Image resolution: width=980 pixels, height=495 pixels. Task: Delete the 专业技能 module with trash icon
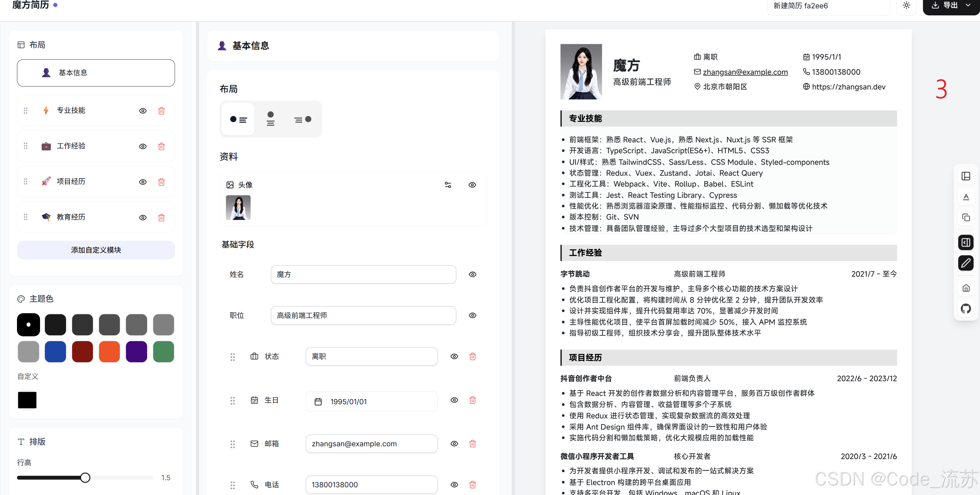click(x=161, y=111)
